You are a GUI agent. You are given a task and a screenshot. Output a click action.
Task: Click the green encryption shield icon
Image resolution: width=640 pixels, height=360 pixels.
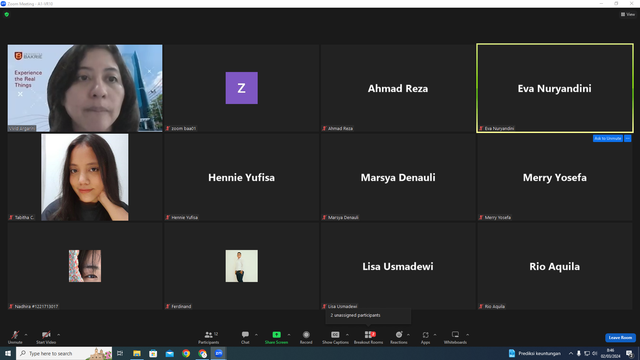click(x=7, y=14)
